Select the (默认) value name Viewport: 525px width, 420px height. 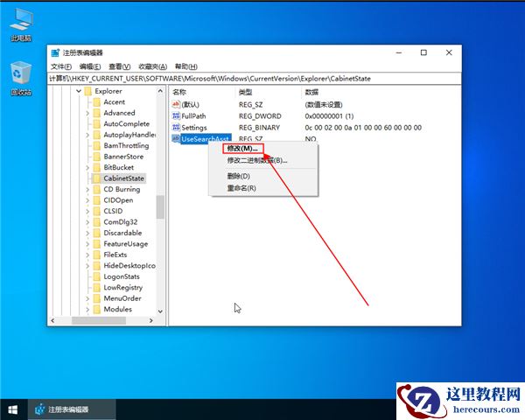coord(190,104)
